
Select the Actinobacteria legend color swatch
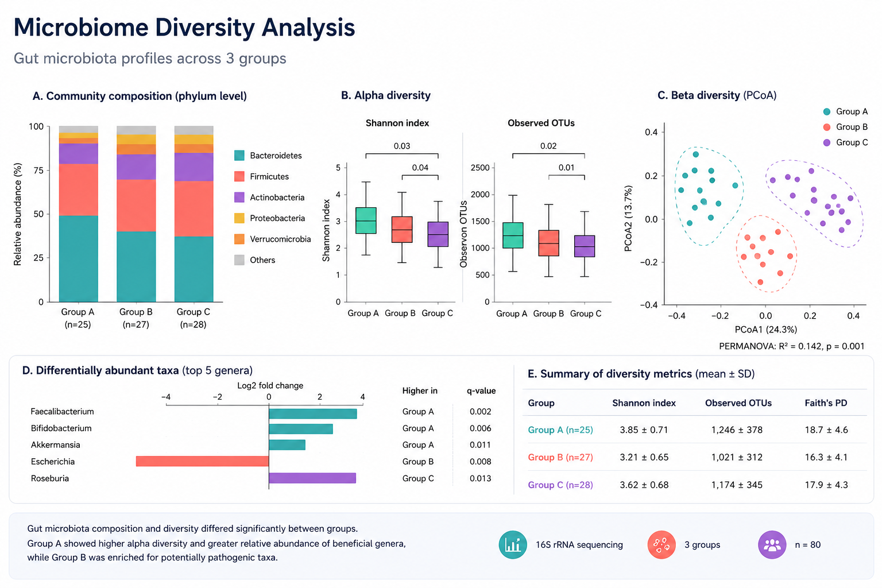[239, 197]
